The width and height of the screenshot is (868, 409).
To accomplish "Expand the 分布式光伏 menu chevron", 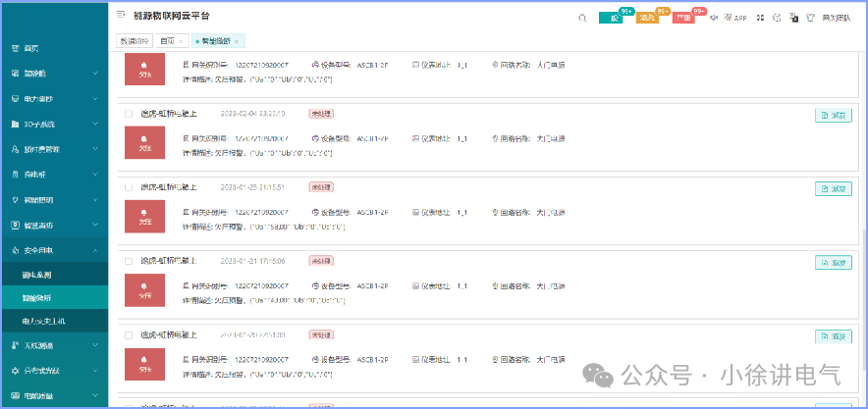I will 95,371.
